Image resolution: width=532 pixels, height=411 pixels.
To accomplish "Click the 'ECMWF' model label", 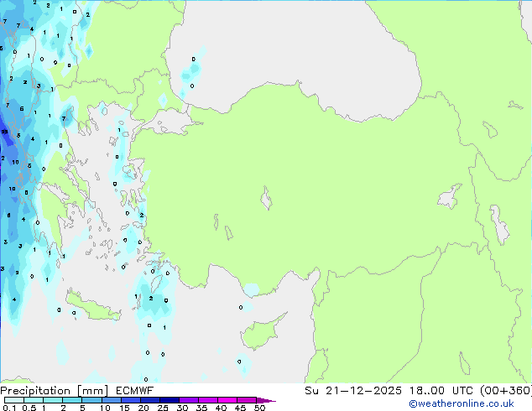I will (x=134, y=391).
